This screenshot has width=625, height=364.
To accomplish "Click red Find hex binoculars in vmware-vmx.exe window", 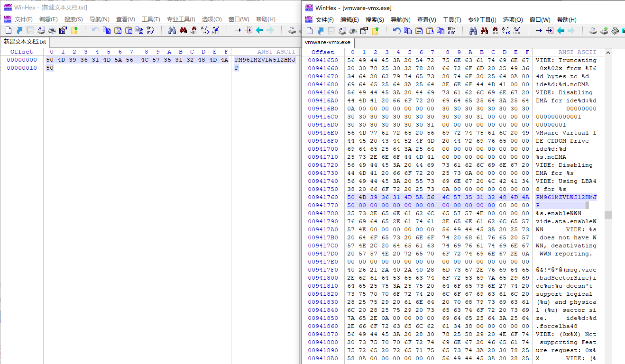I will click(484, 31).
